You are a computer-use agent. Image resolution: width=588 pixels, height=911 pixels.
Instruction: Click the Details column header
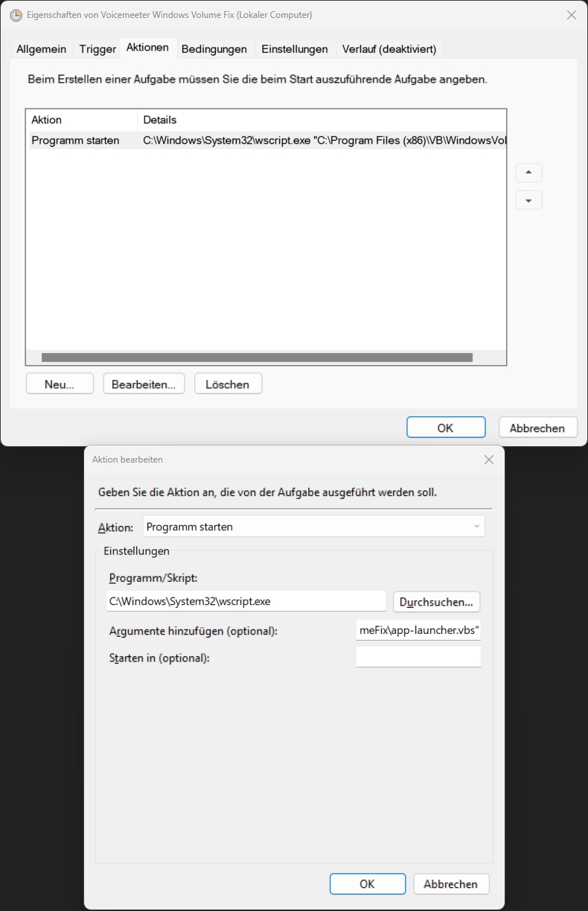pos(322,120)
